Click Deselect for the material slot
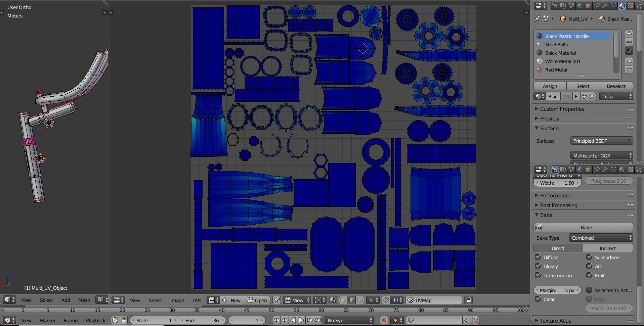The width and height of the screenshot is (644, 326). (616, 86)
